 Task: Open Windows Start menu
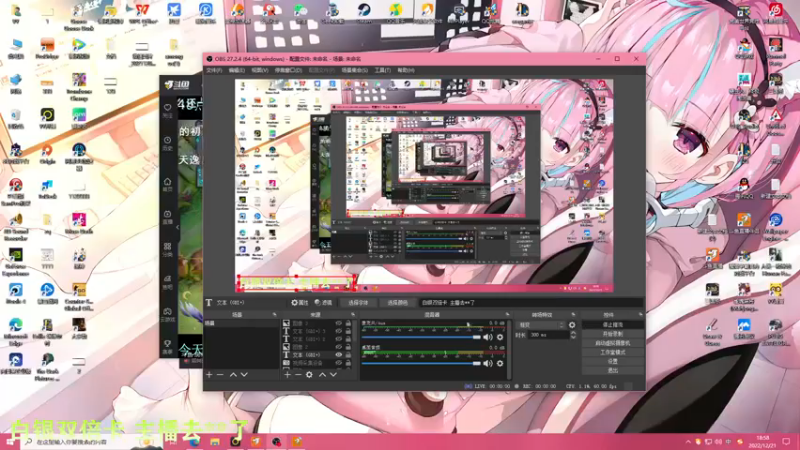10,442
